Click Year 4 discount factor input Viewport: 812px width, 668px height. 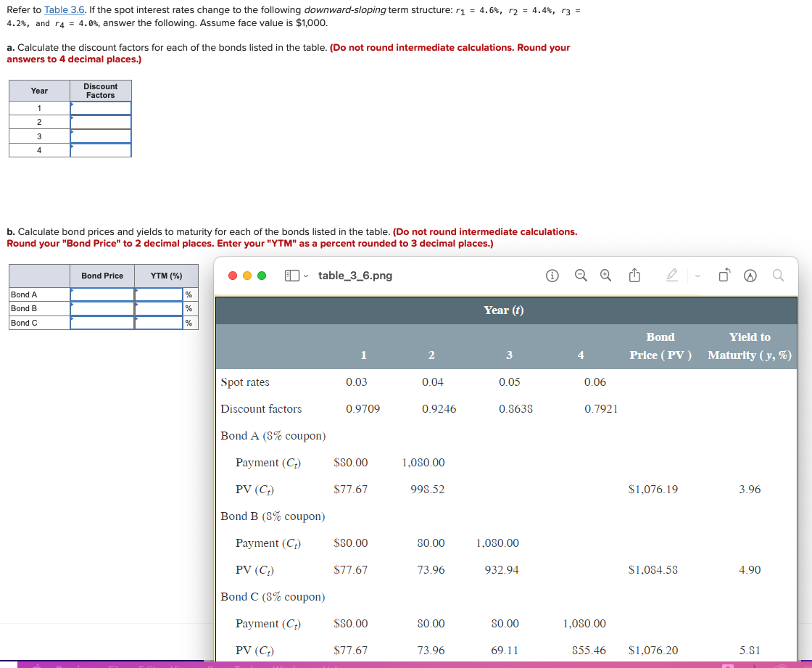(x=101, y=149)
